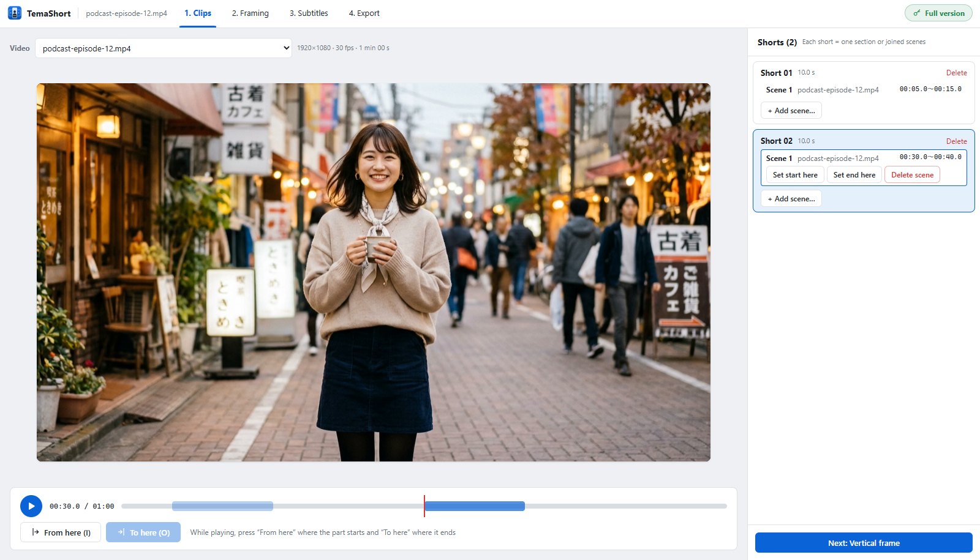Open the video file dropdown

click(x=163, y=48)
